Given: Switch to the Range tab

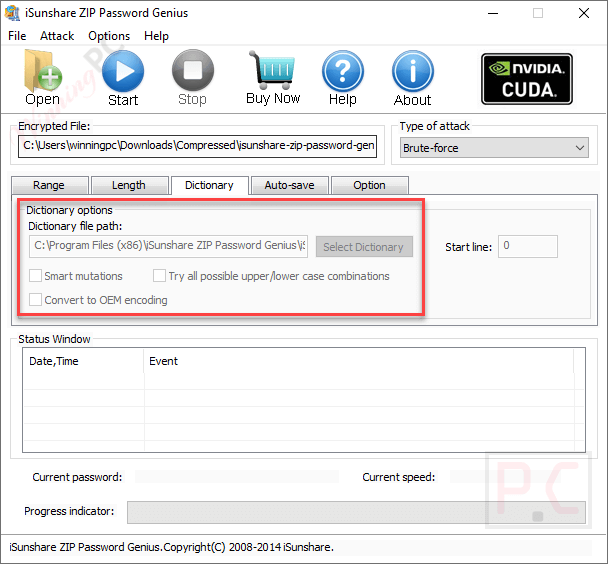Looking at the screenshot, I should coord(49,185).
